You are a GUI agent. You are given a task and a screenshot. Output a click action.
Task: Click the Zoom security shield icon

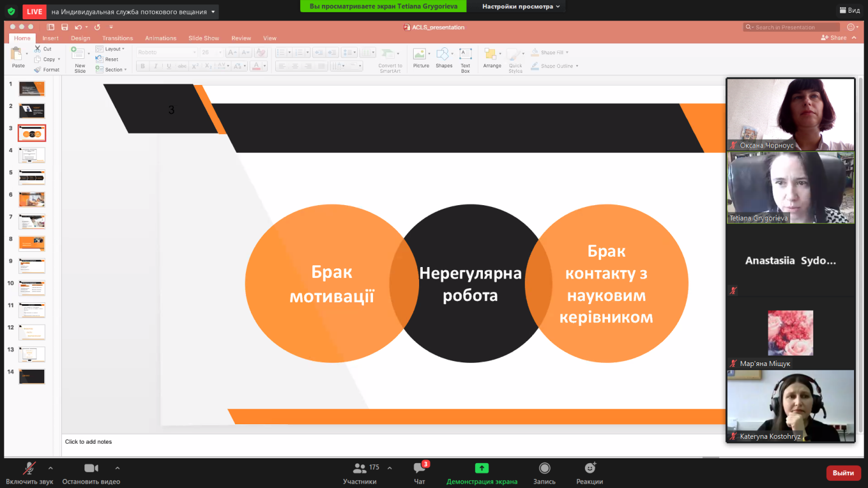tap(11, 12)
